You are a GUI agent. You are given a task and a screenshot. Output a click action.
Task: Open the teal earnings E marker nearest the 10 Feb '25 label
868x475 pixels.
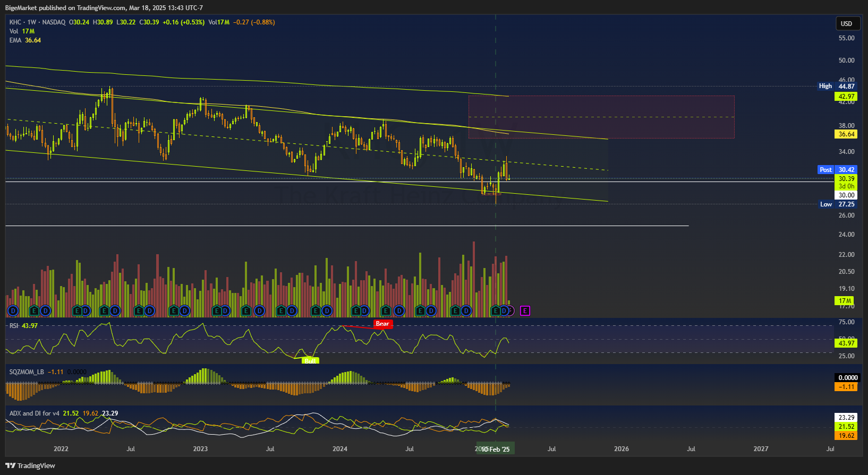(496, 311)
